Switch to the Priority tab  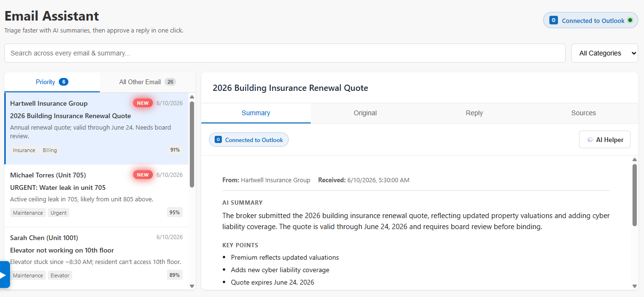[52, 82]
